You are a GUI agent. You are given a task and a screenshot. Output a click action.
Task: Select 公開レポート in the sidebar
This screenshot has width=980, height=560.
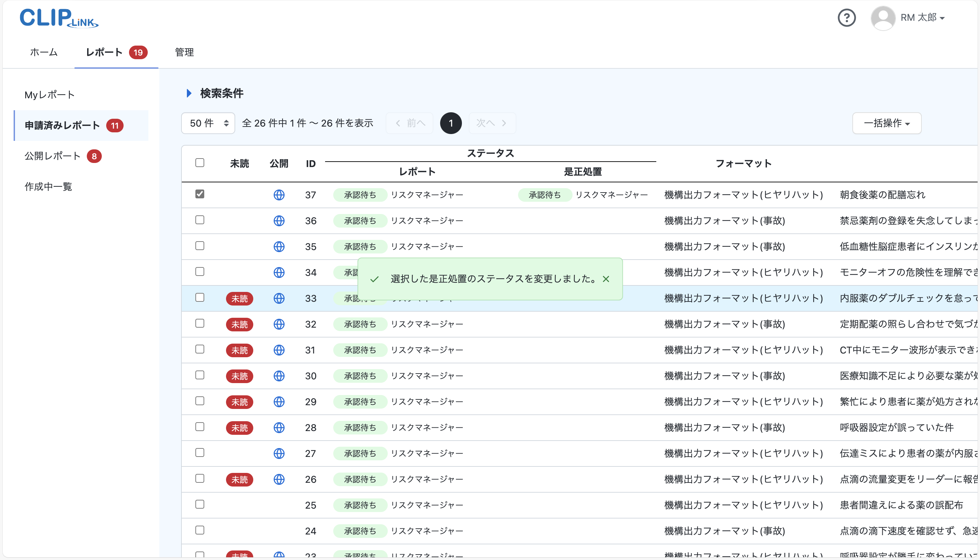point(52,156)
